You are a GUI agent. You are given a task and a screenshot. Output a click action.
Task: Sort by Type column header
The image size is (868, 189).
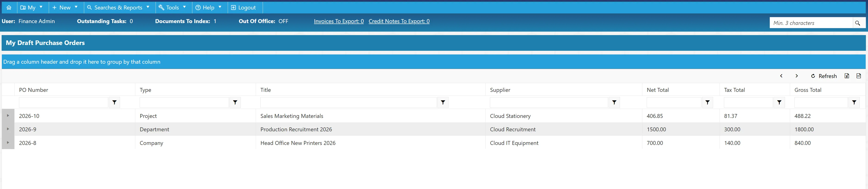(x=146, y=90)
